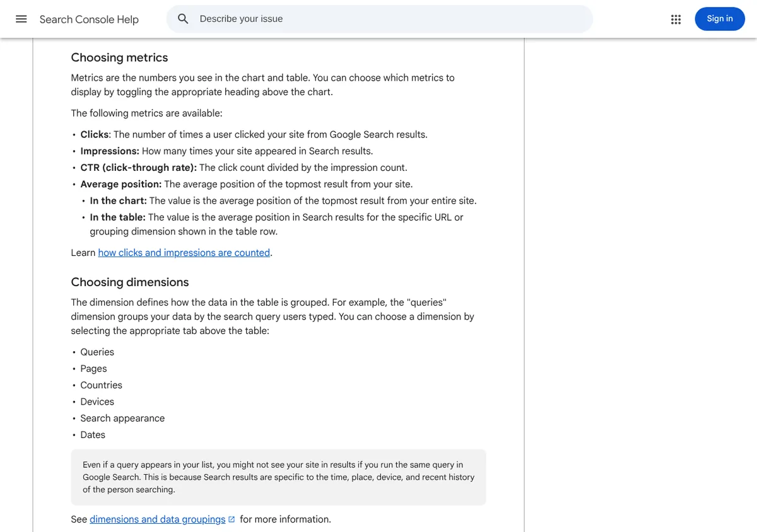Click the 'Pages' list item
Image resolution: width=757 pixels, height=532 pixels.
93,368
